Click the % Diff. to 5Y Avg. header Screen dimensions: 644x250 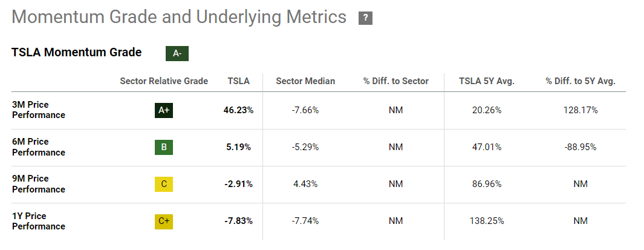580,81
